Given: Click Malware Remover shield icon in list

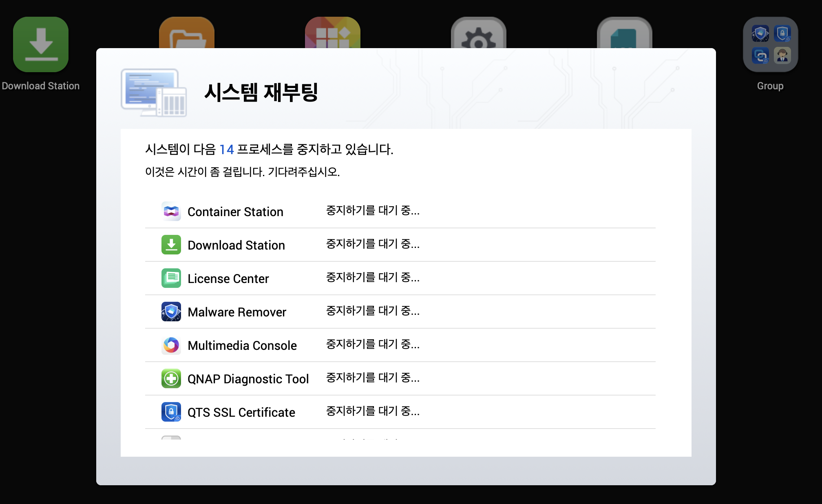Looking at the screenshot, I should 171,312.
